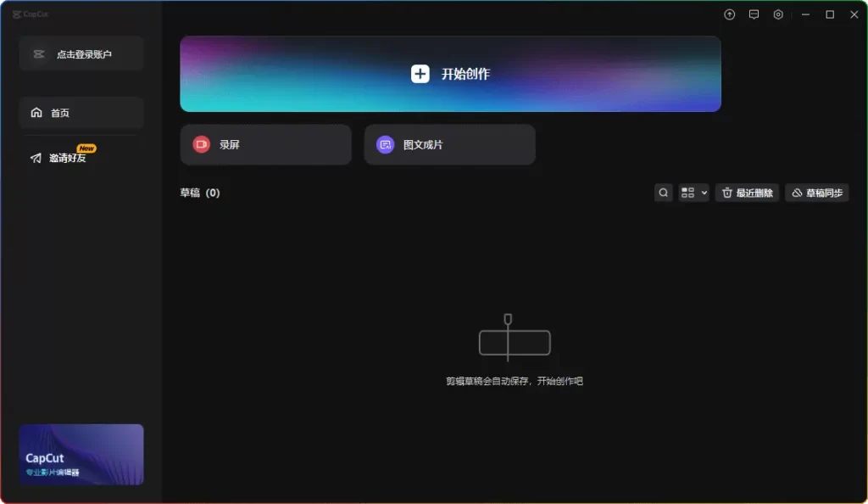Click the CapCut logo in title bar

click(26, 14)
